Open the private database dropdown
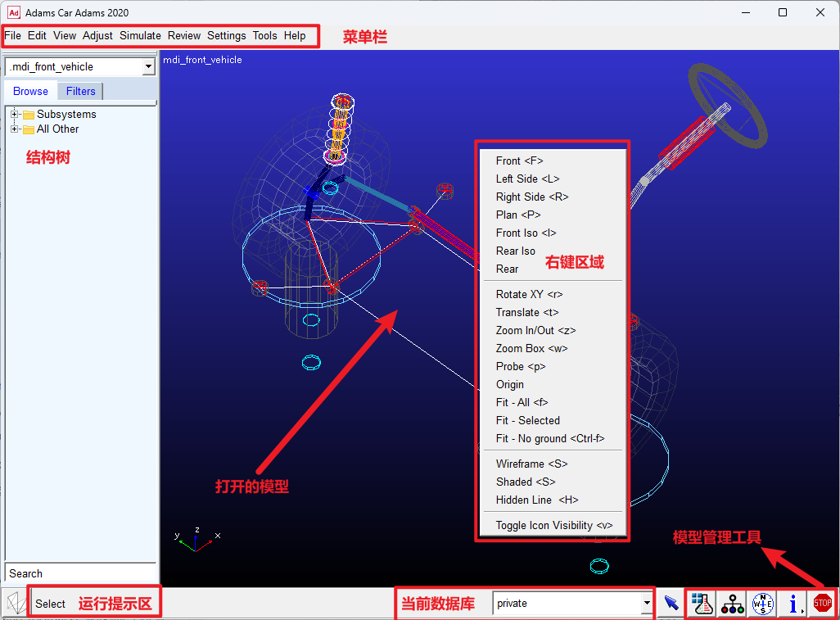This screenshot has width=840, height=620. [647, 604]
